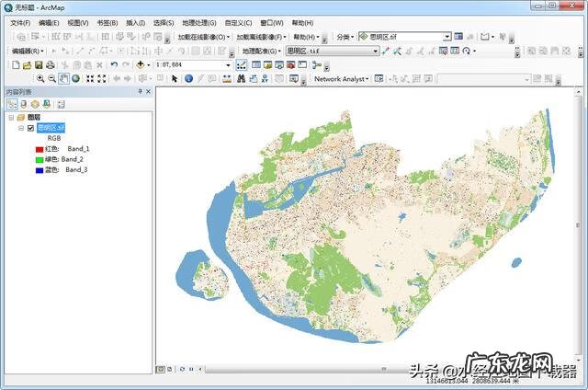The height and width of the screenshot is (390, 588).
Task: Open the 文件(F) menu
Action: [20, 22]
